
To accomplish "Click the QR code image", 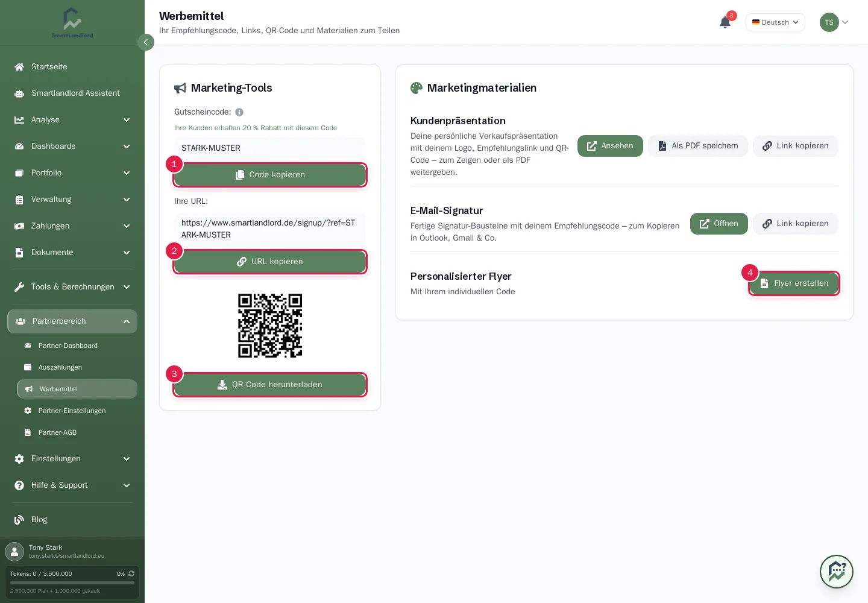I will tap(270, 326).
